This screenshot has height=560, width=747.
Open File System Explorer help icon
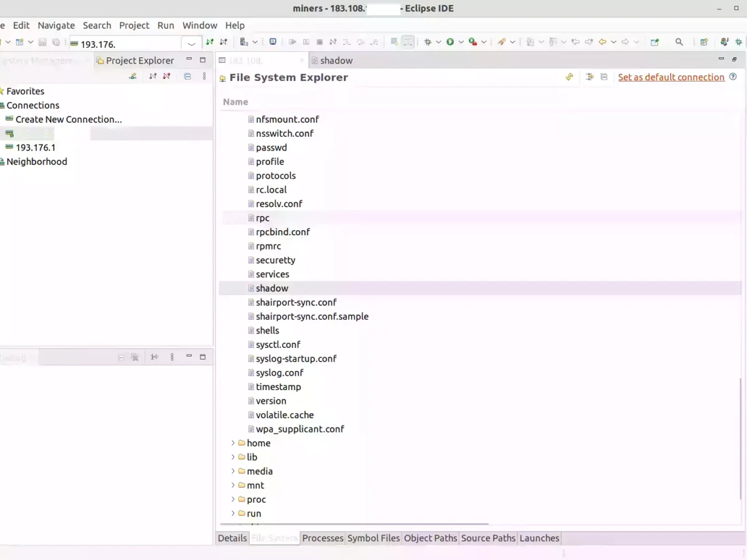[x=733, y=77]
